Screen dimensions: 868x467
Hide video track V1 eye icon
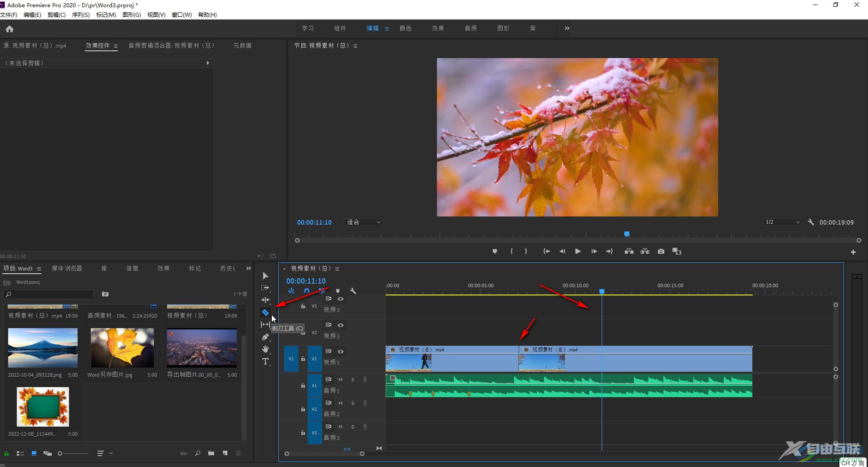point(340,351)
